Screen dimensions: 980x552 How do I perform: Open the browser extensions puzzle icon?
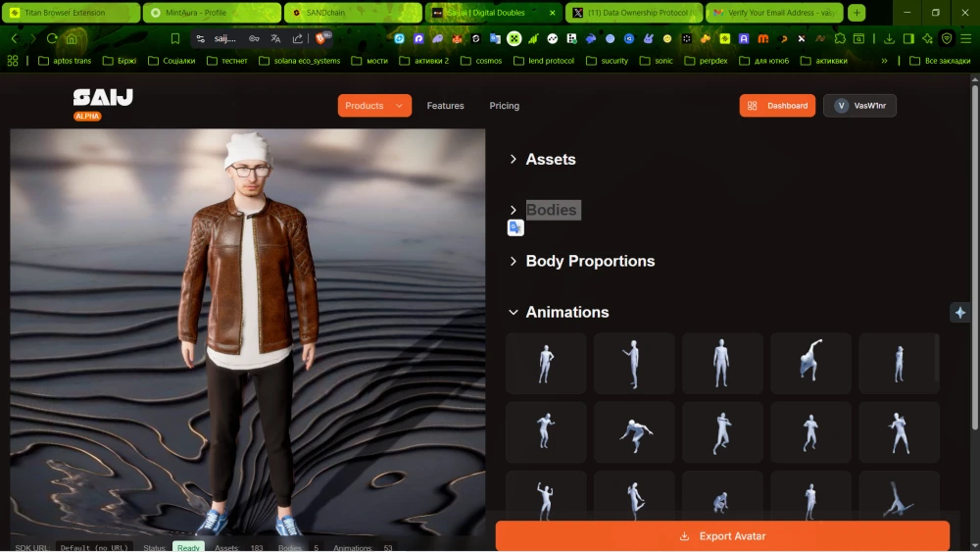click(839, 39)
